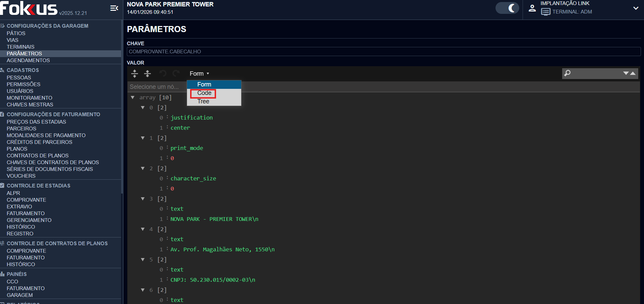This screenshot has width=644, height=304.
Task: Open the Form mode dropdown
Action: (x=199, y=74)
